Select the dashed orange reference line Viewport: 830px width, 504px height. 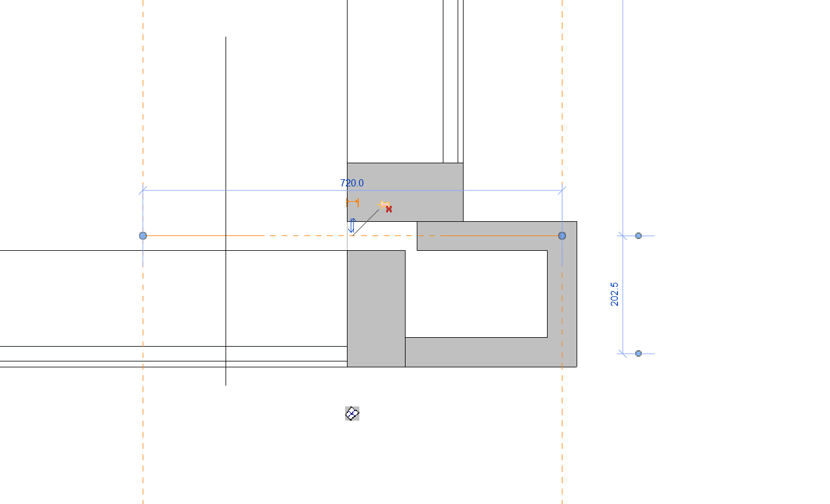click(296, 235)
